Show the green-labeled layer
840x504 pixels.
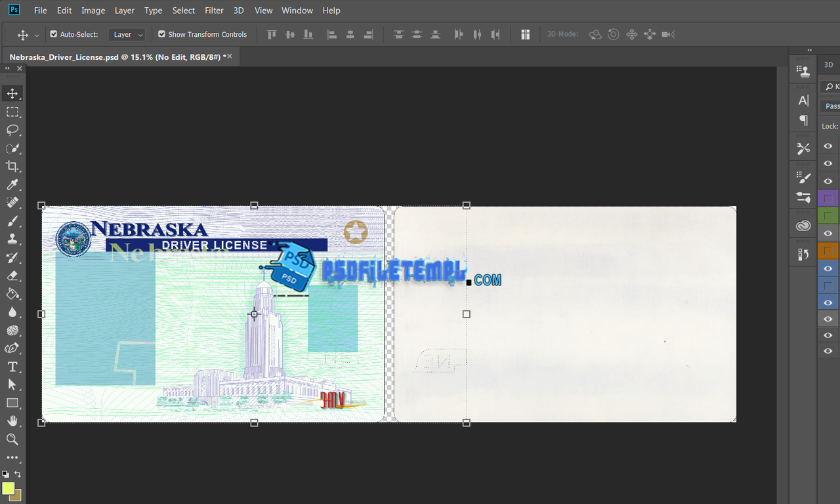tap(828, 215)
